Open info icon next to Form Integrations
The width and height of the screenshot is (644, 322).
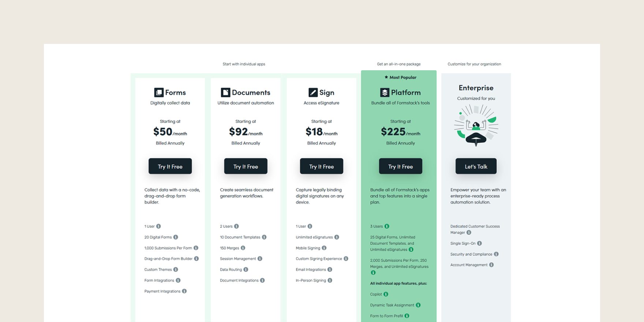click(178, 280)
